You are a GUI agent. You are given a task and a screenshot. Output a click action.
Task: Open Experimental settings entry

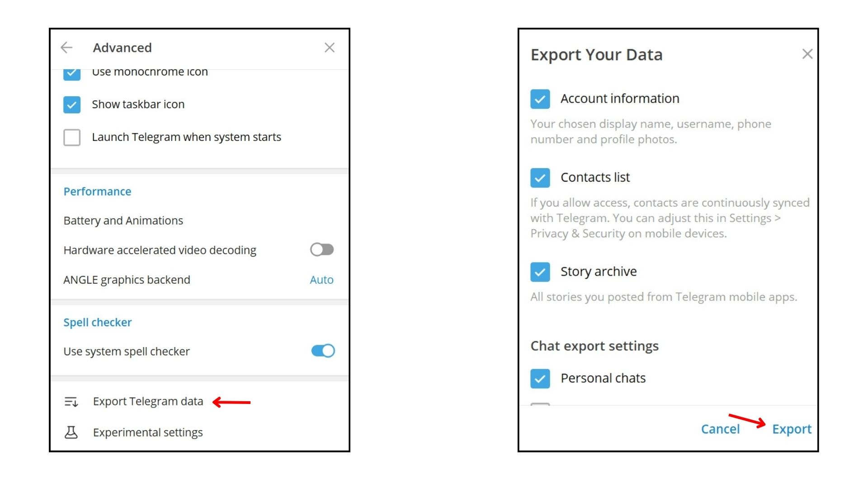pyautogui.click(x=148, y=432)
